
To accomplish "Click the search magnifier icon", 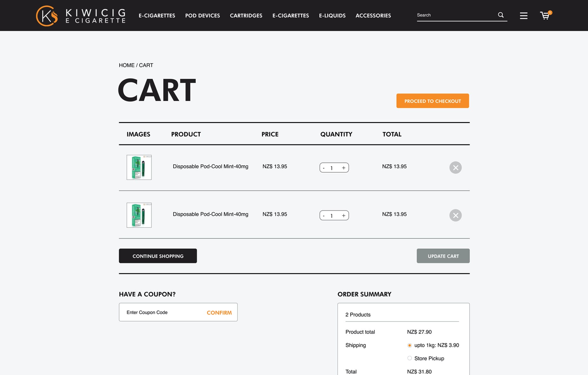I will point(501,15).
